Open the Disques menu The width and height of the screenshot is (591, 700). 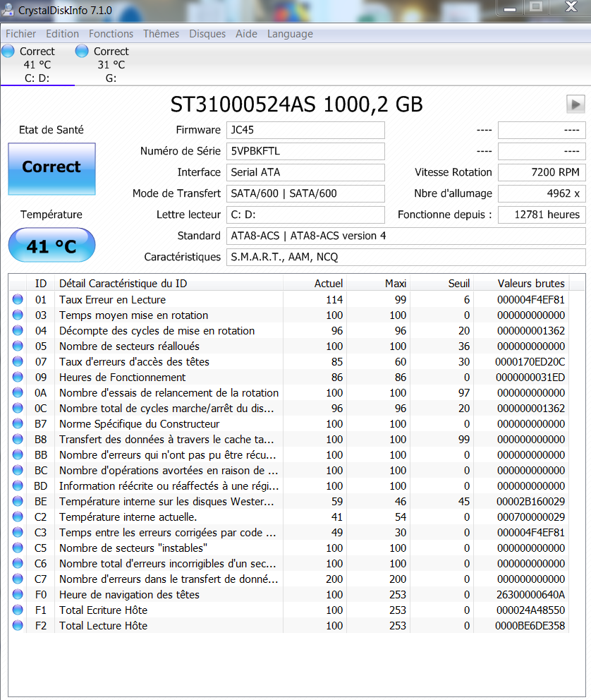pyautogui.click(x=207, y=34)
